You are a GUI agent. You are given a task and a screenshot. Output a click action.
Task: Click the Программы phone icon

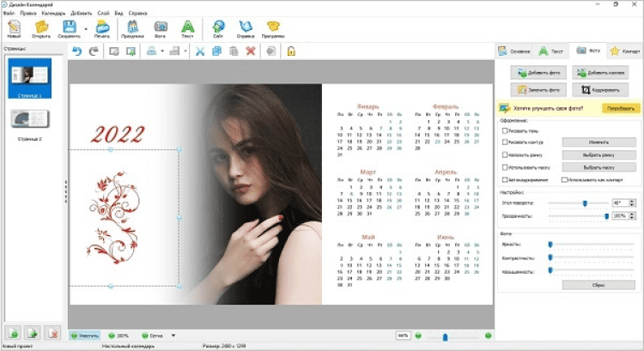pyautogui.click(x=273, y=27)
